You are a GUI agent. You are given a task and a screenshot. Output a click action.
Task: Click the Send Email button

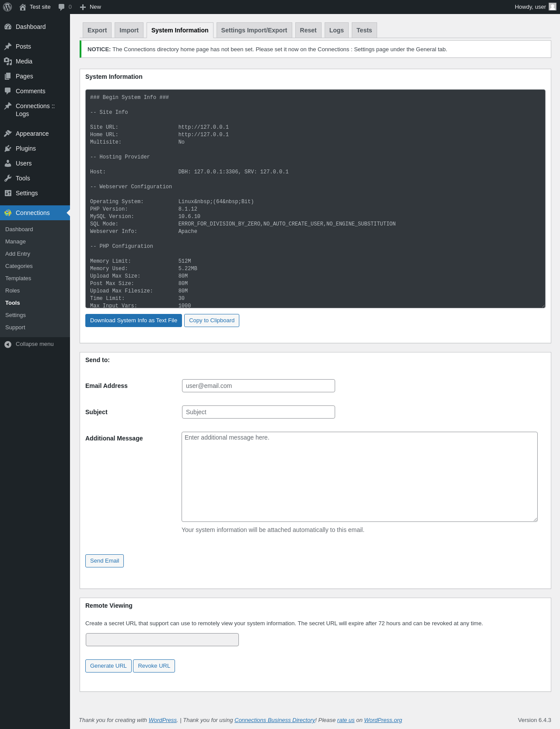105,561
